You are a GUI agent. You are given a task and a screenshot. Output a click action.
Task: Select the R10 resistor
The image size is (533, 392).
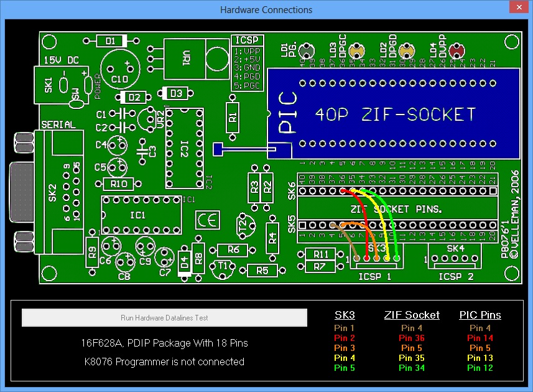pos(118,184)
